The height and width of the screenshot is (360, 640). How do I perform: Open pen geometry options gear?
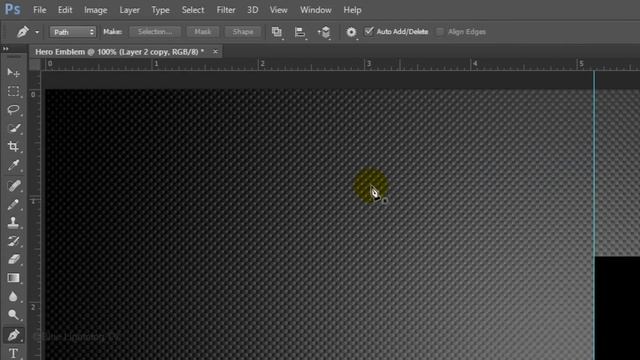(x=351, y=32)
